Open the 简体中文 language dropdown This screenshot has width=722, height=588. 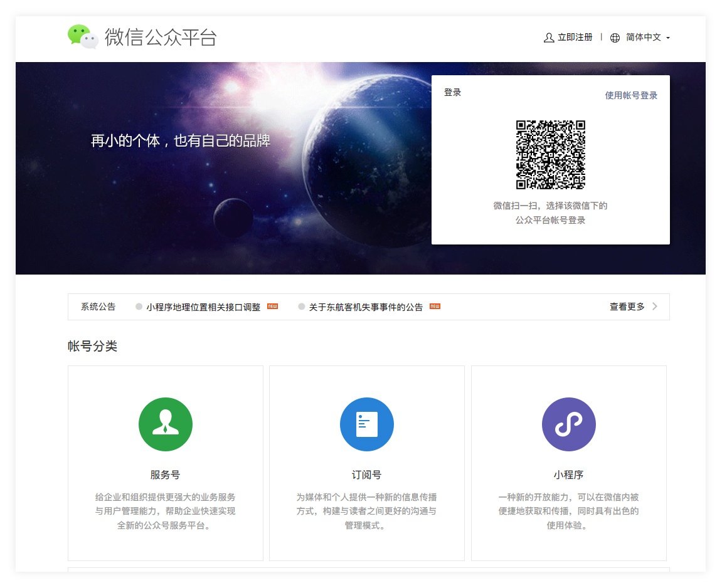pyautogui.click(x=644, y=38)
